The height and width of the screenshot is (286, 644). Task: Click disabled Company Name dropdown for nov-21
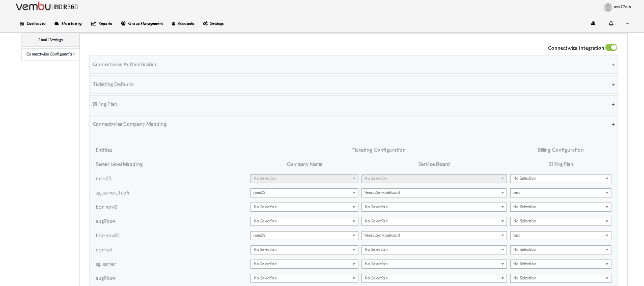point(304,179)
